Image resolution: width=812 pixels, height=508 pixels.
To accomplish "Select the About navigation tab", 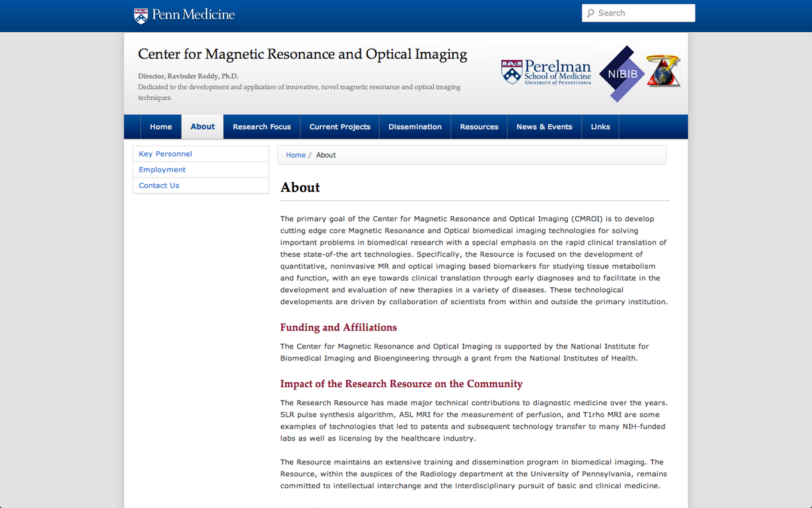I will tap(202, 127).
